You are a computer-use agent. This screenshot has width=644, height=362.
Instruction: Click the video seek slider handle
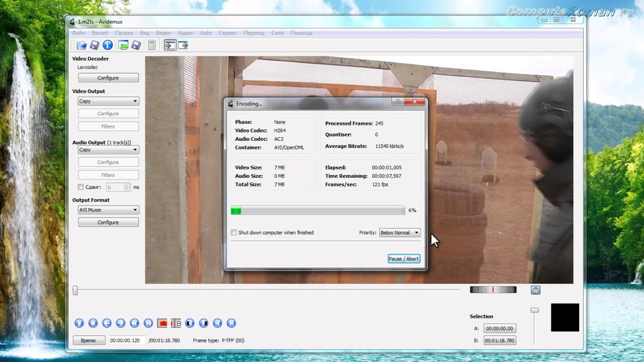(75, 290)
